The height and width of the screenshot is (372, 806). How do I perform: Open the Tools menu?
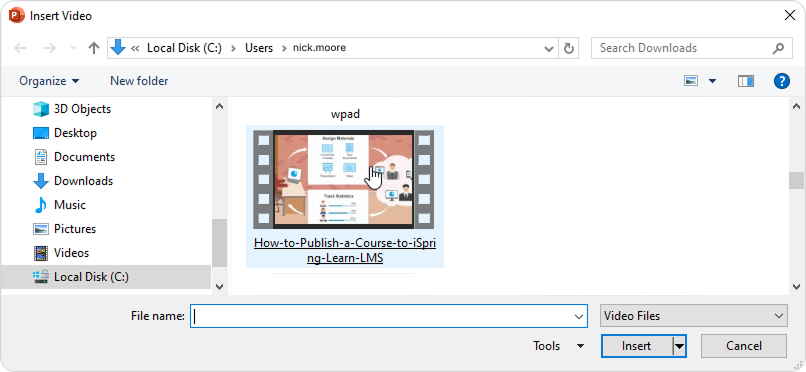(x=558, y=346)
